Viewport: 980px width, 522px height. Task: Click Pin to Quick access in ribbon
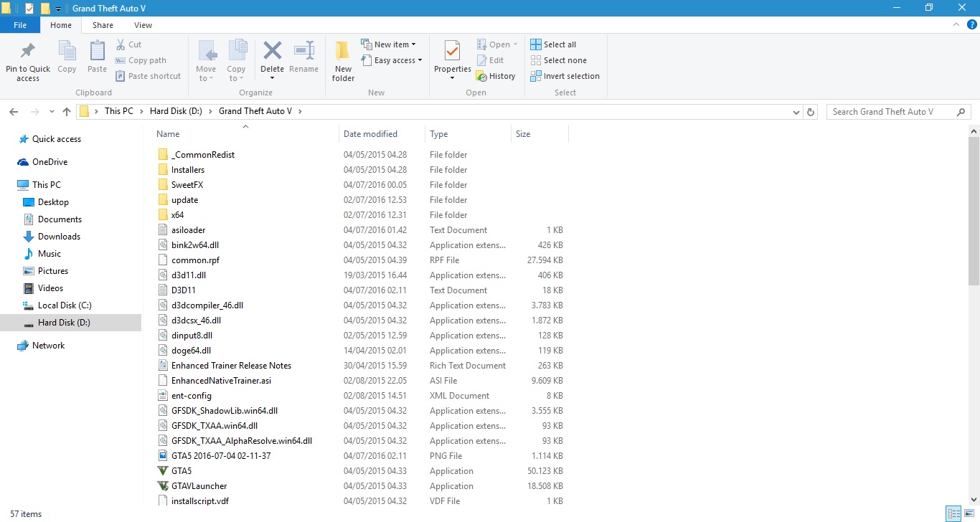click(x=28, y=61)
